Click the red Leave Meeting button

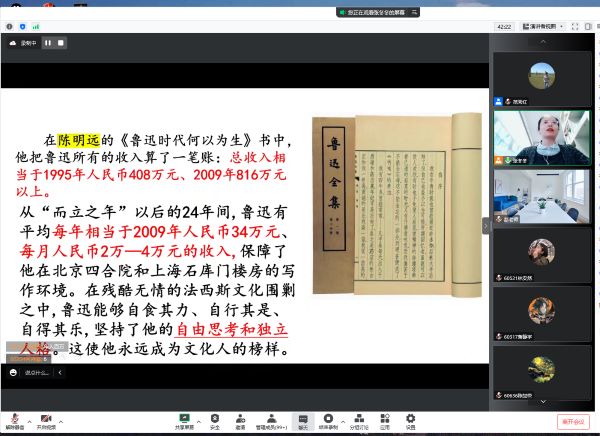click(576, 421)
